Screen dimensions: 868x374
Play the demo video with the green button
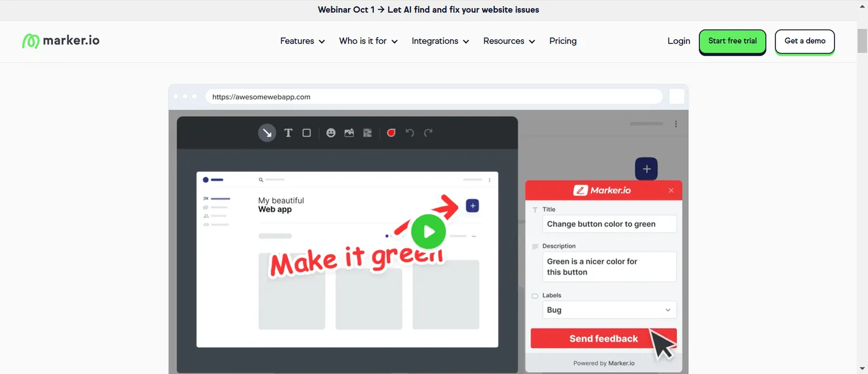click(428, 232)
